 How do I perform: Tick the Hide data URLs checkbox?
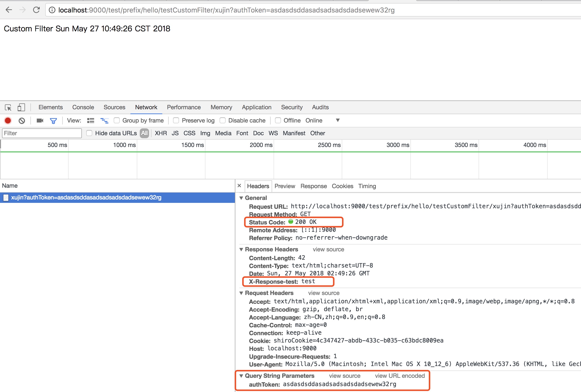point(89,133)
